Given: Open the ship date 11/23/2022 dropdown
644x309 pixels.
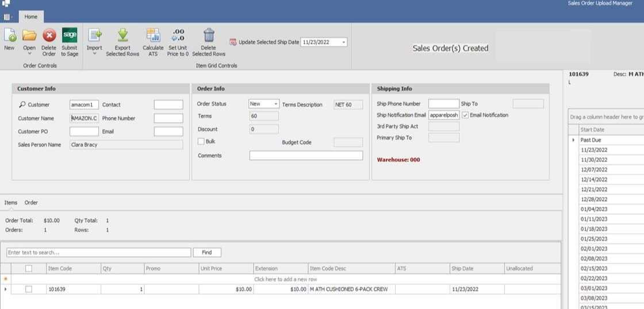Looking at the screenshot, I should pyautogui.click(x=343, y=42).
